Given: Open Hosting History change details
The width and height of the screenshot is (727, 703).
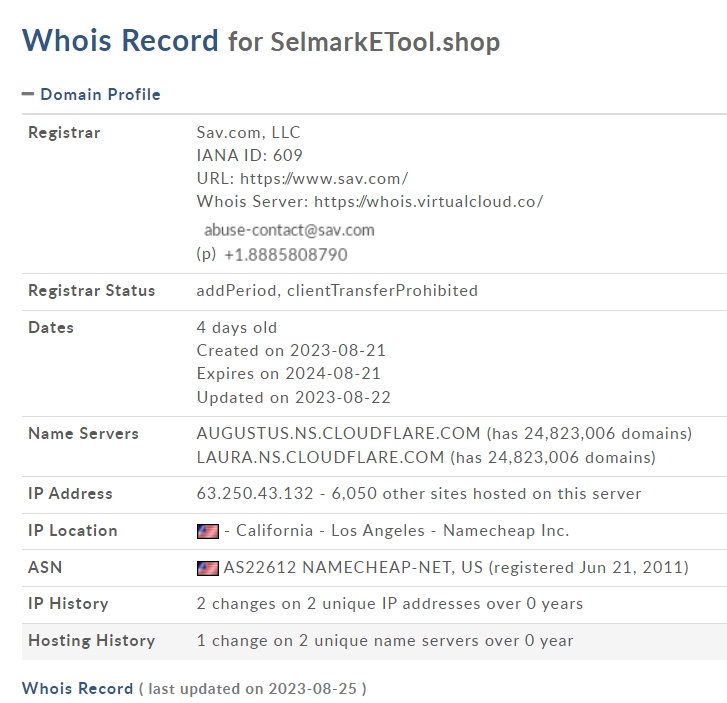Looking at the screenshot, I should (x=385, y=641).
